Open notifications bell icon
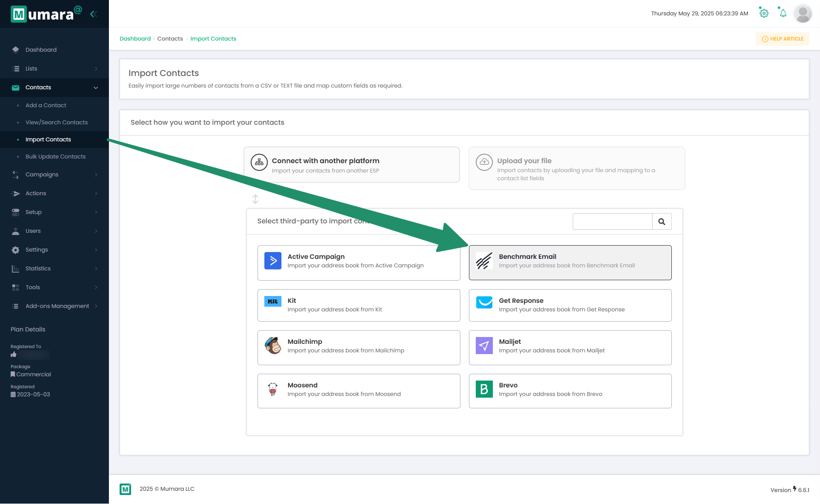The image size is (820, 504). pos(783,13)
